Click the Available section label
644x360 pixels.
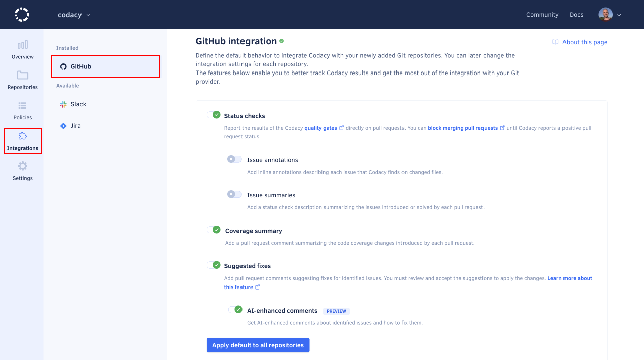[68, 86]
